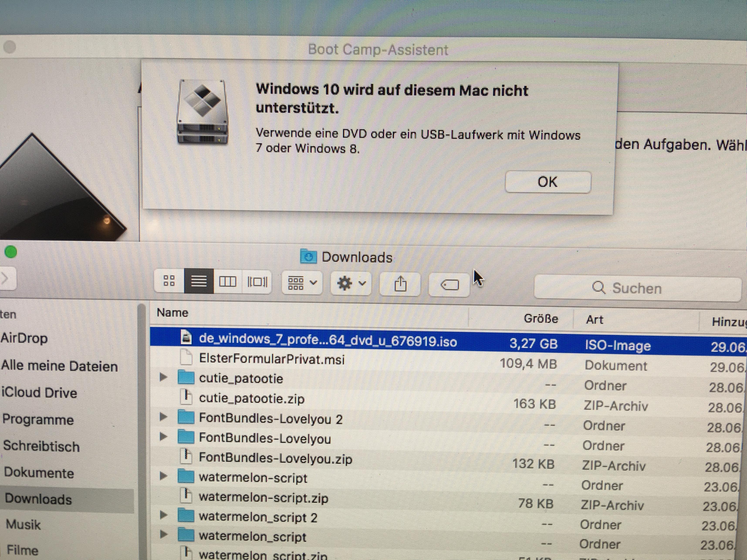Click the Suchen search field
The height and width of the screenshot is (560, 747).
(637, 288)
